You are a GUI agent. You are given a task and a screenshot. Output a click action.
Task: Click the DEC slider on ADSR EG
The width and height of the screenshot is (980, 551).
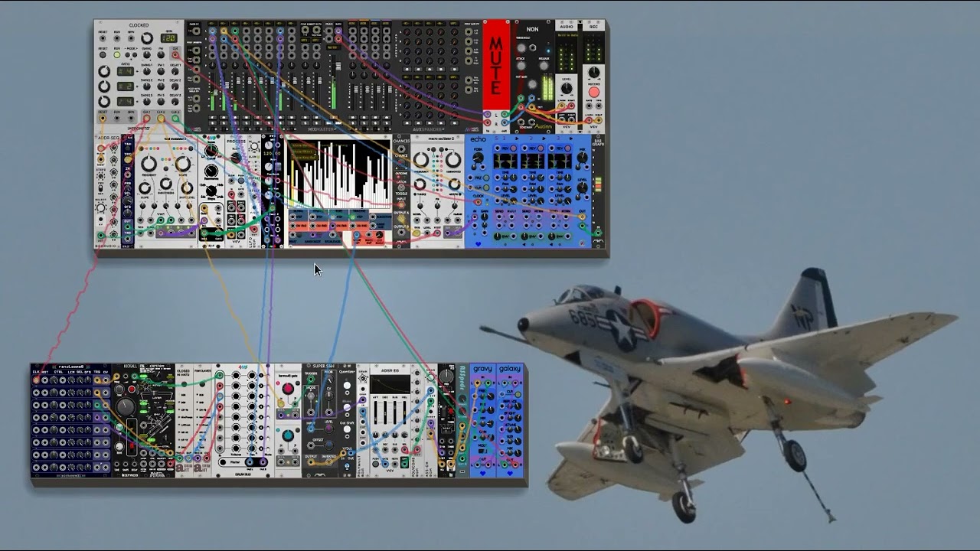click(385, 412)
